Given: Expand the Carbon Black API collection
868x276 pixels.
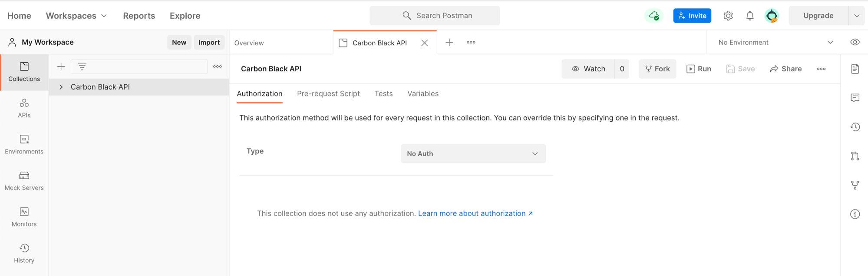Looking at the screenshot, I should coord(61,87).
